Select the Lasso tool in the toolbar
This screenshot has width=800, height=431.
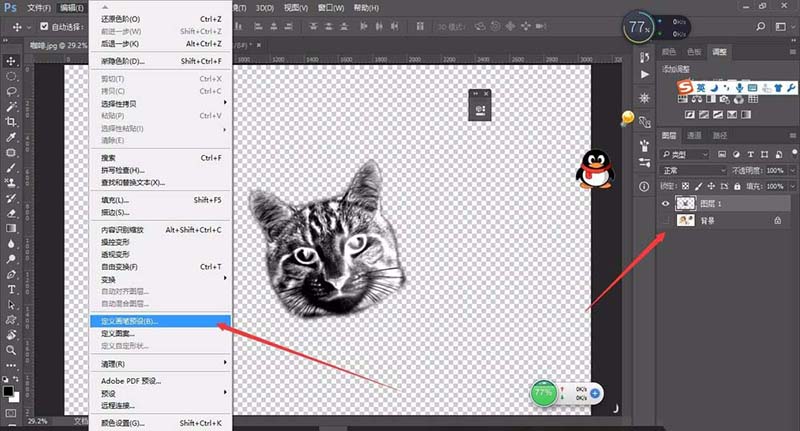11,91
